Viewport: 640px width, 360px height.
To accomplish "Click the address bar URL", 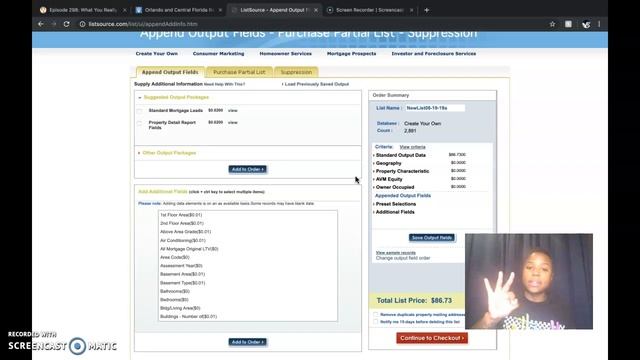I will pyautogui.click(x=143, y=24).
